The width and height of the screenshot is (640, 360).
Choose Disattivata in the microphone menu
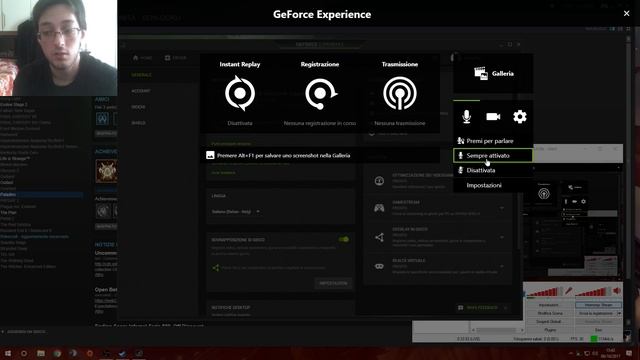click(x=493, y=170)
